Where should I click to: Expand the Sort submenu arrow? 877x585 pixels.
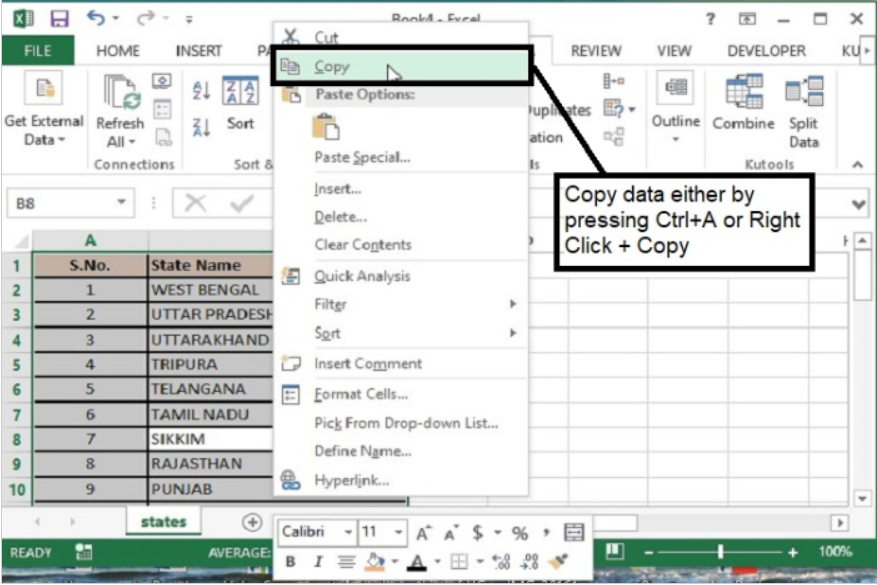(x=513, y=333)
